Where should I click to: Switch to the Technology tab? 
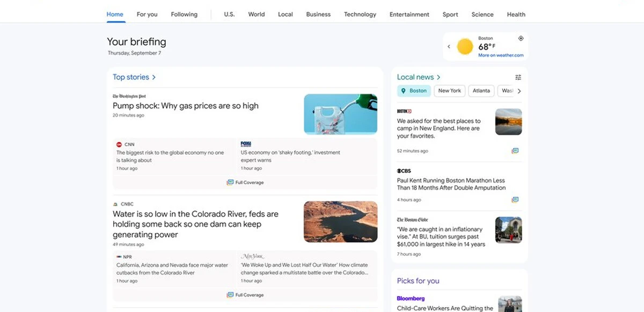(360, 14)
